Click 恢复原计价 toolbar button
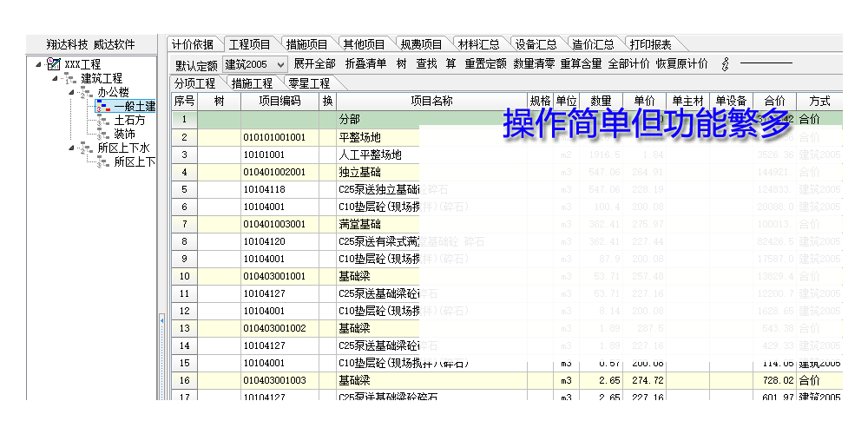Screen dimensions: 868x434 point(681,64)
